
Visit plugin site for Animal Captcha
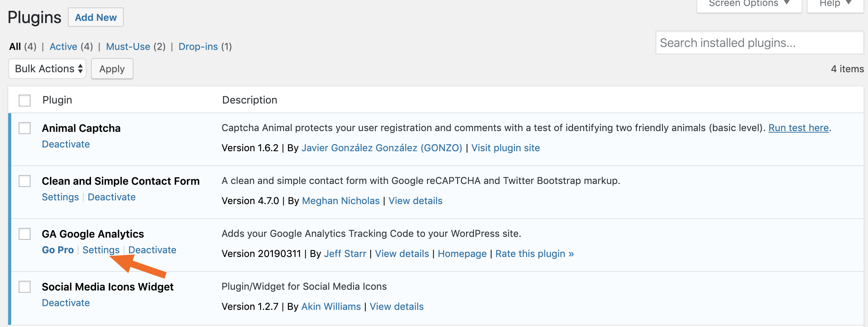pyautogui.click(x=506, y=148)
